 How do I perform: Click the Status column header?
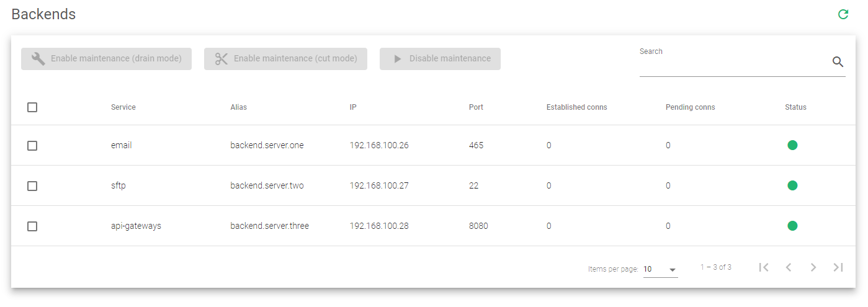point(795,107)
